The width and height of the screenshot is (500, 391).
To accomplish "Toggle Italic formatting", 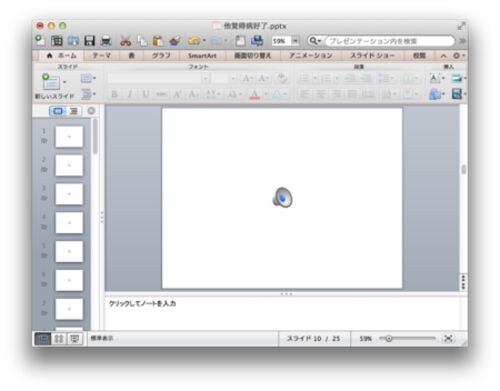I will click(130, 94).
